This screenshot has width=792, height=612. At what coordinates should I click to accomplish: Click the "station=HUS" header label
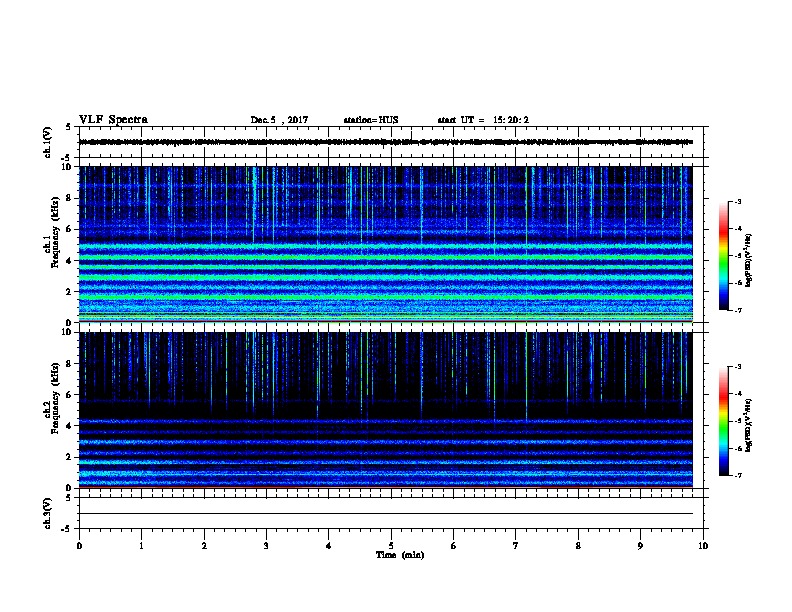371,120
